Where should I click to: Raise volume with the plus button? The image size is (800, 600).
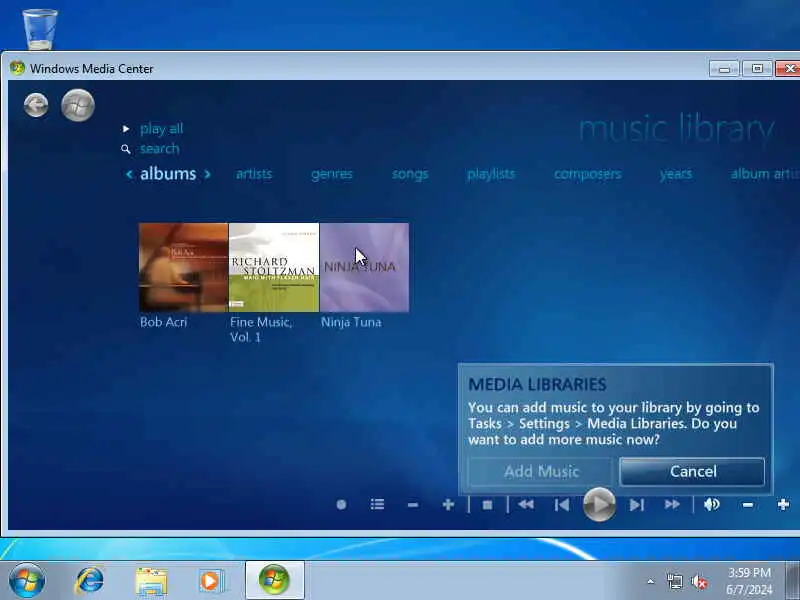(783, 505)
